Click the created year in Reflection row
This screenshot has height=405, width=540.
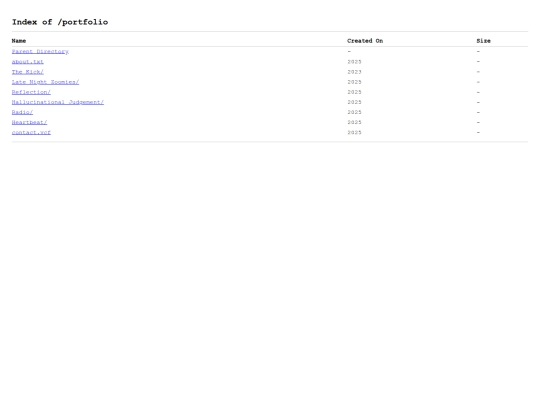(354, 92)
